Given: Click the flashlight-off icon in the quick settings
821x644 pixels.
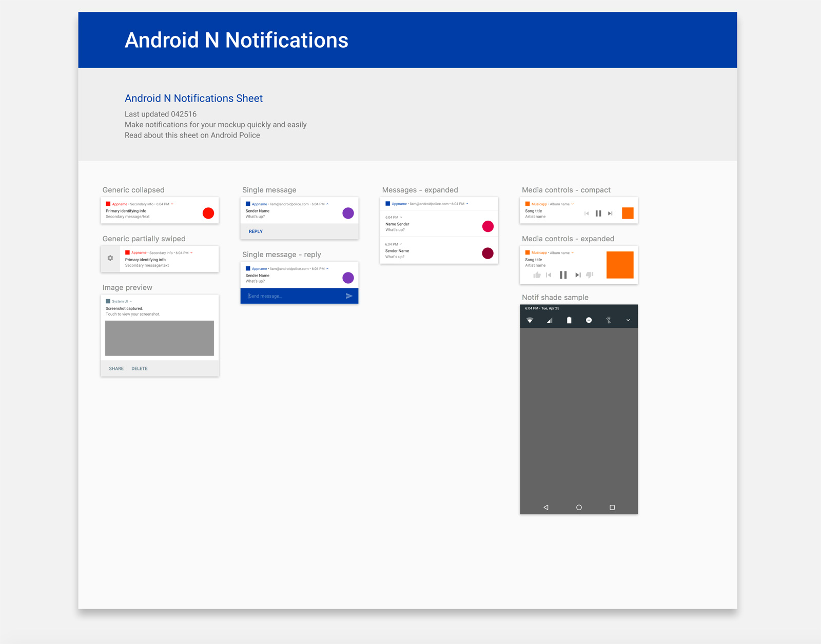Looking at the screenshot, I should pyautogui.click(x=609, y=320).
